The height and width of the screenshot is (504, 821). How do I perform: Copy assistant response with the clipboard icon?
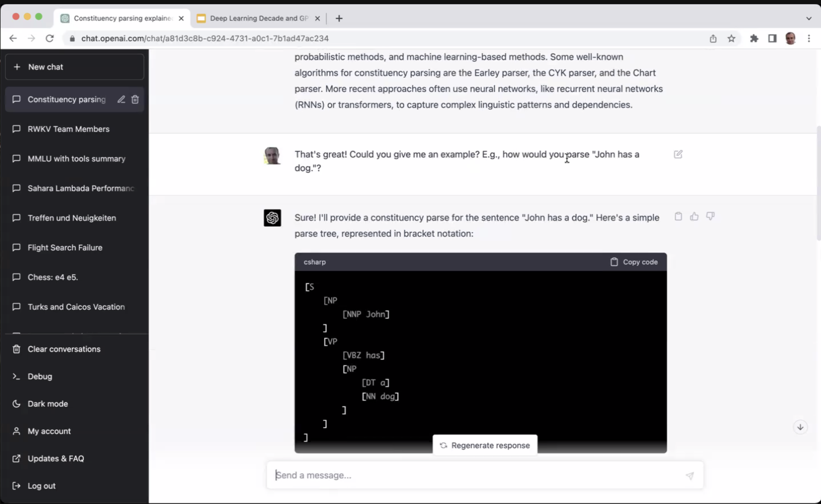click(678, 216)
